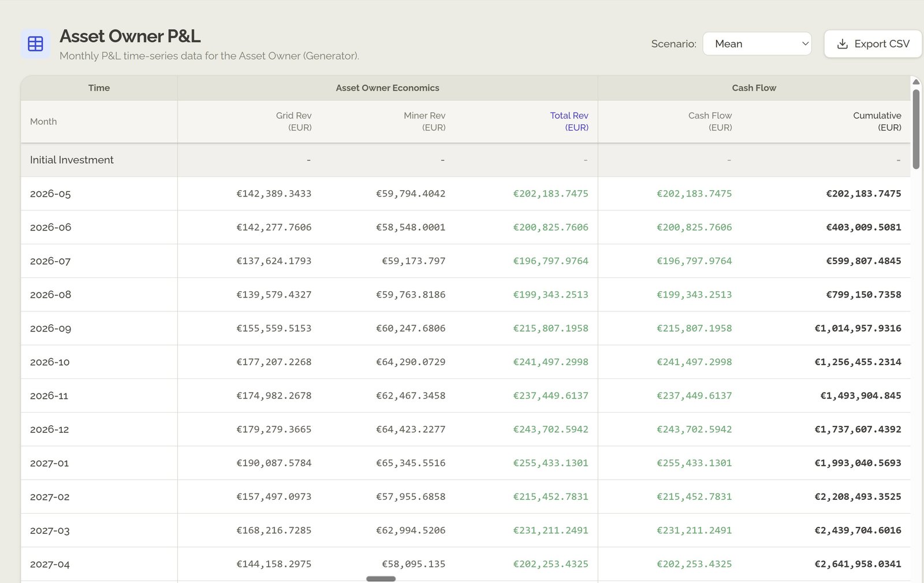The image size is (924, 583).
Task: Click Cumulative value €1,993,040.5693
Action: [x=858, y=463]
